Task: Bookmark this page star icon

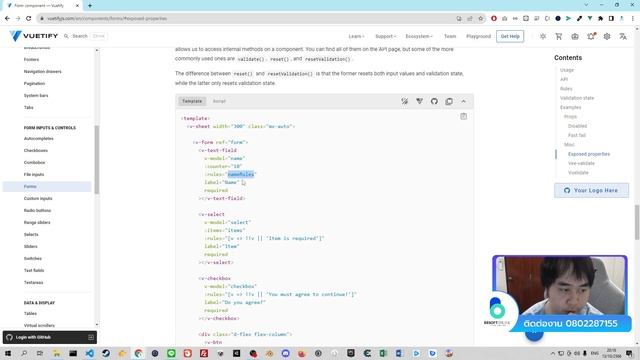Action: [x=480, y=18]
